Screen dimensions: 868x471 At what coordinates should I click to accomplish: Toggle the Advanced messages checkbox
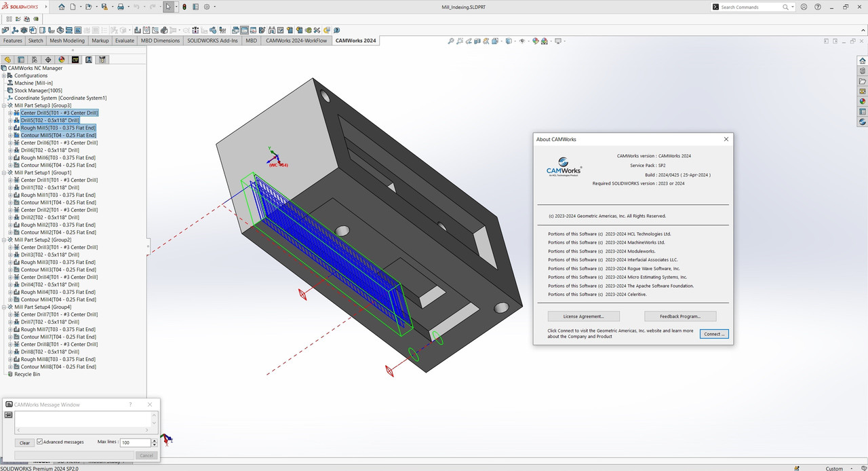[x=39, y=442]
